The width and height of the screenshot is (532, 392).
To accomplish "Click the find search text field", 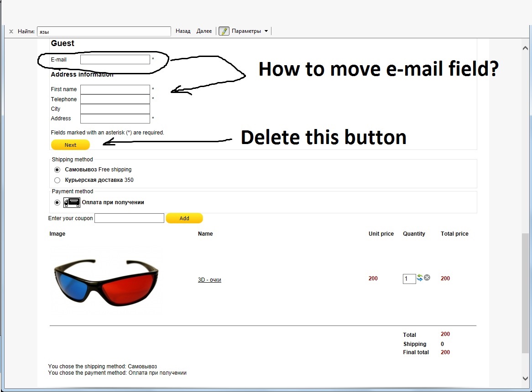I will 104,31.
